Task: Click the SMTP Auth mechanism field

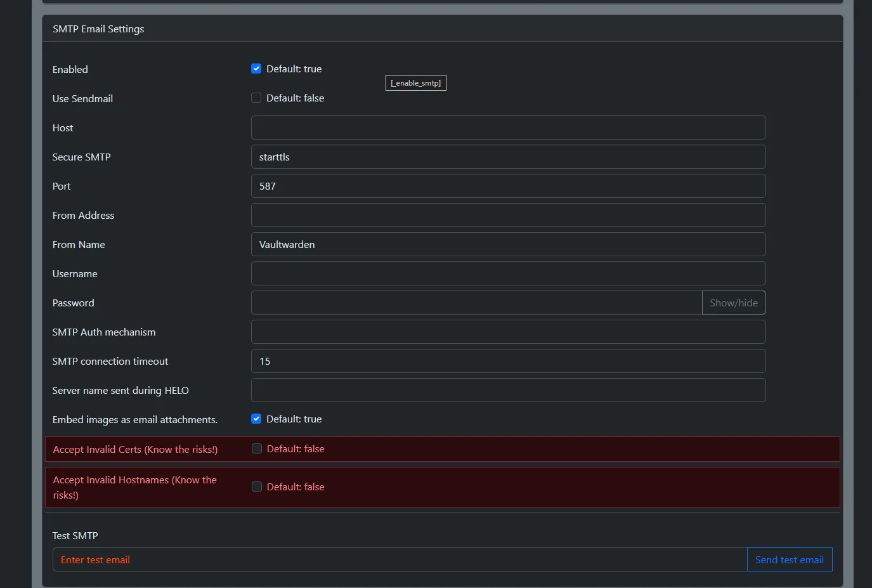Action: click(508, 332)
